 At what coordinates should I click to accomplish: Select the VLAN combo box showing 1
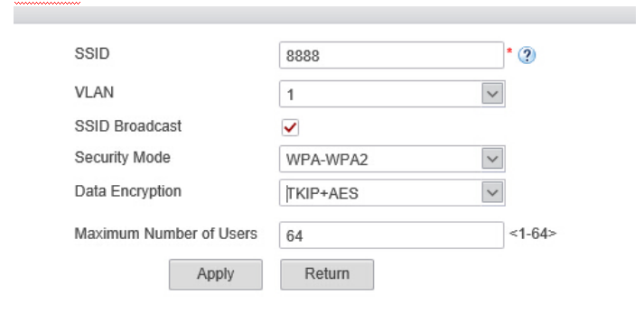point(392,94)
